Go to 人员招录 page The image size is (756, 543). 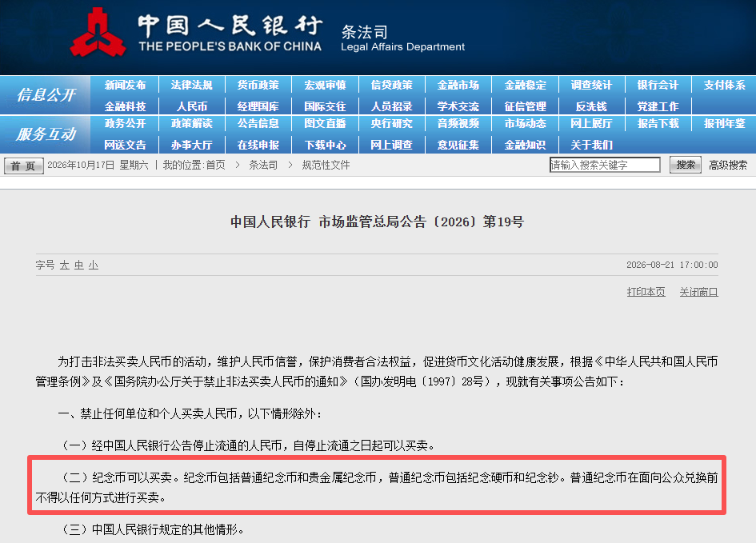point(391,106)
